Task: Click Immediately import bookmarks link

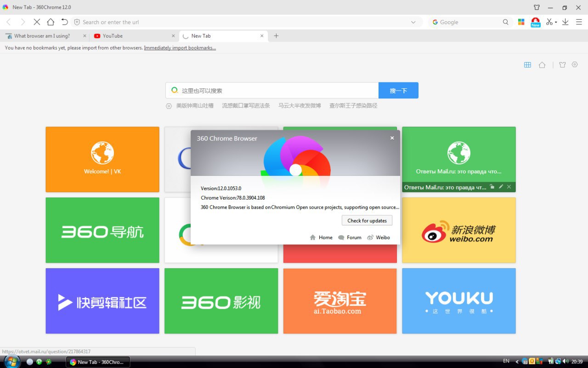Action: (x=180, y=48)
